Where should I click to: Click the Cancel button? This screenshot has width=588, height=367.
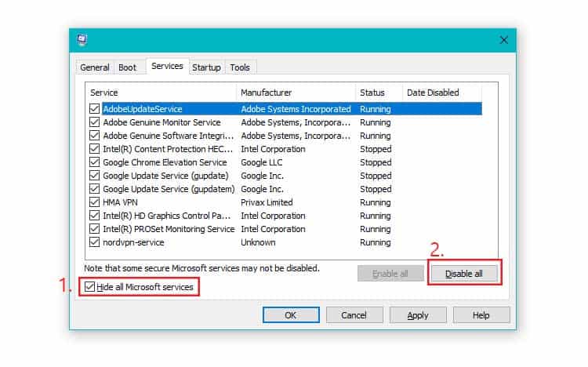pyautogui.click(x=354, y=315)
